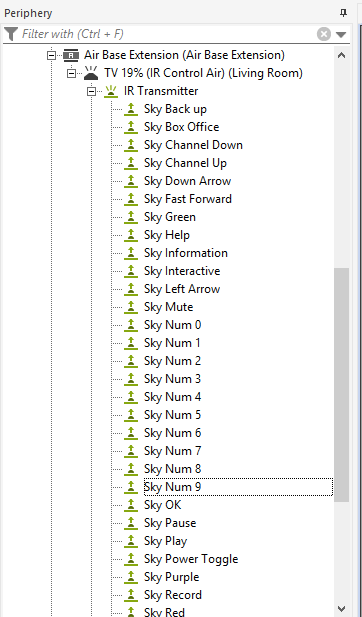Select TV 19% (IR Control Air) (Living Room)

[x=203, y=73]
